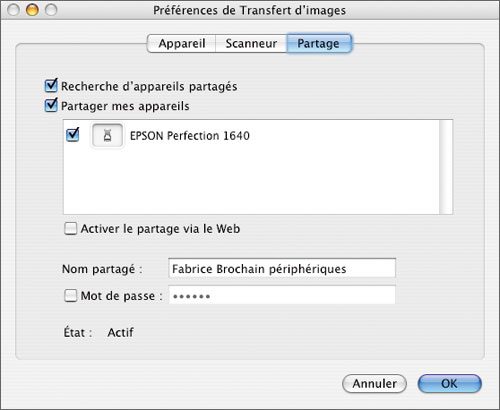This screenshot has width=500, height=410.
Task: Select the Partage tab
Action: pos(318,43)
